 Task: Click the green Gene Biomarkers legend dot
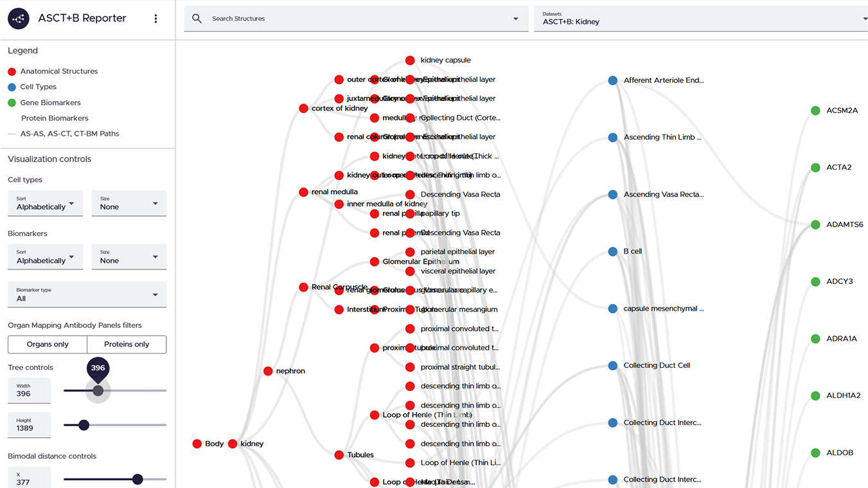click(11, 102)
